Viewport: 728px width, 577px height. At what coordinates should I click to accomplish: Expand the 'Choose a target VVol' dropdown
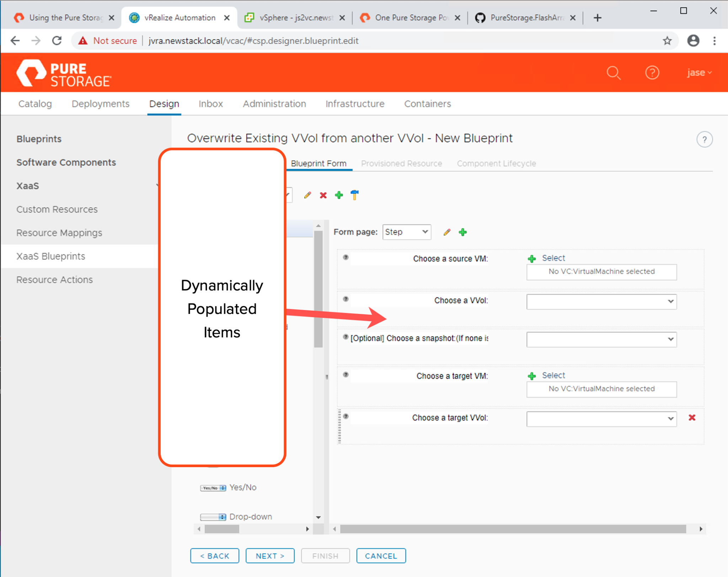[601, 419]
